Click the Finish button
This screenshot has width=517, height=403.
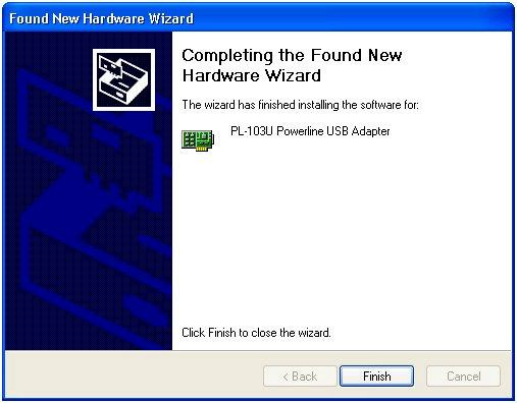pyautogui.click(x=377, y=376)
